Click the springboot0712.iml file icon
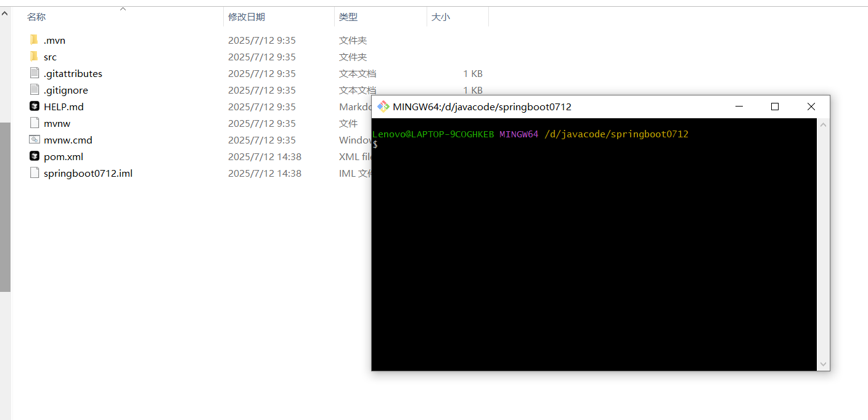 coord(34,173)
